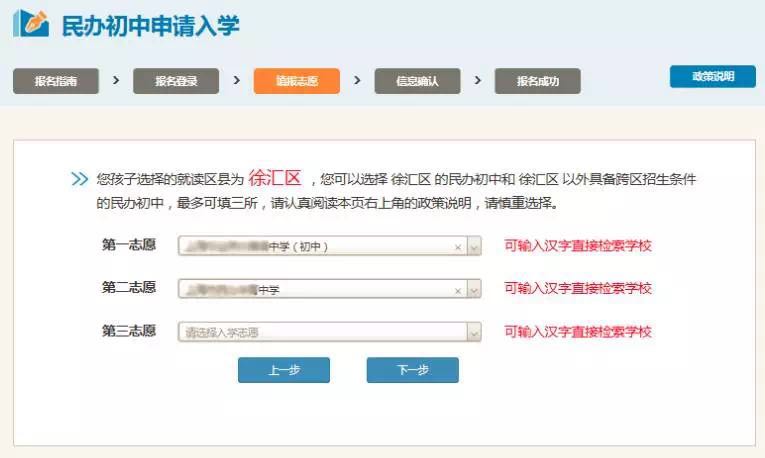Expand the 第一志愿 dropdown arrow
The width and height of the screenshot is (765, 458).
(474, 247)
